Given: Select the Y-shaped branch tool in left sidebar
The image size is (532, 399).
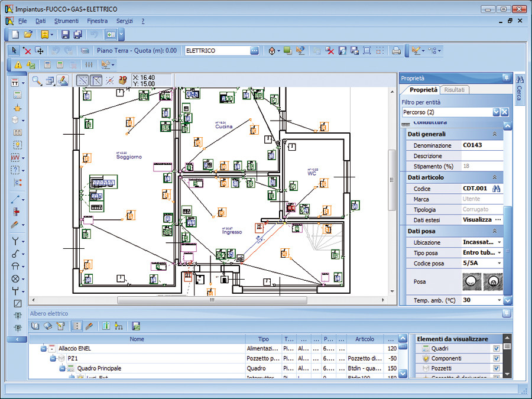Looking at the screenshot, I should pyautogui.click(x=15, y=241).
